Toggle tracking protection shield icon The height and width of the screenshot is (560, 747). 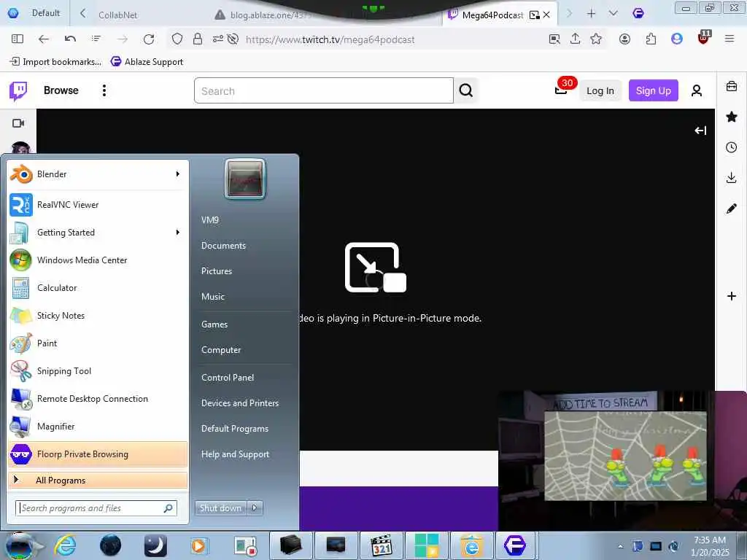pyautogui.click(x=177, y=39)
